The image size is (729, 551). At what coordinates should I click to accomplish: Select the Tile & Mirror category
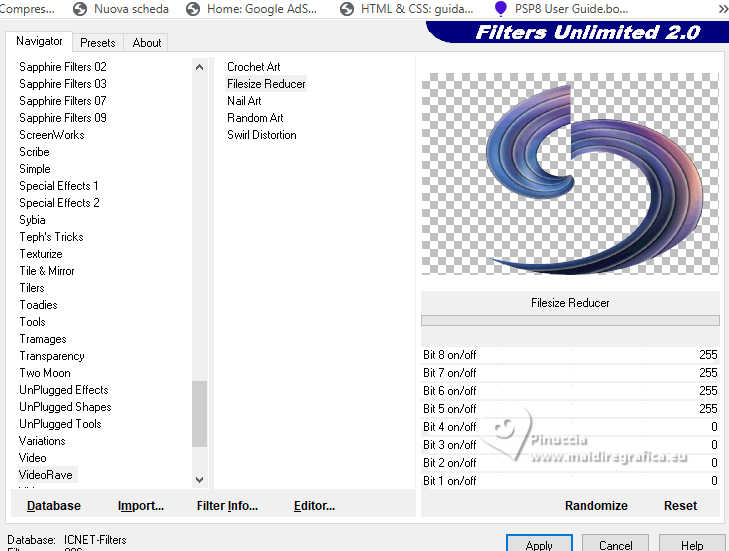pos(46,271)
